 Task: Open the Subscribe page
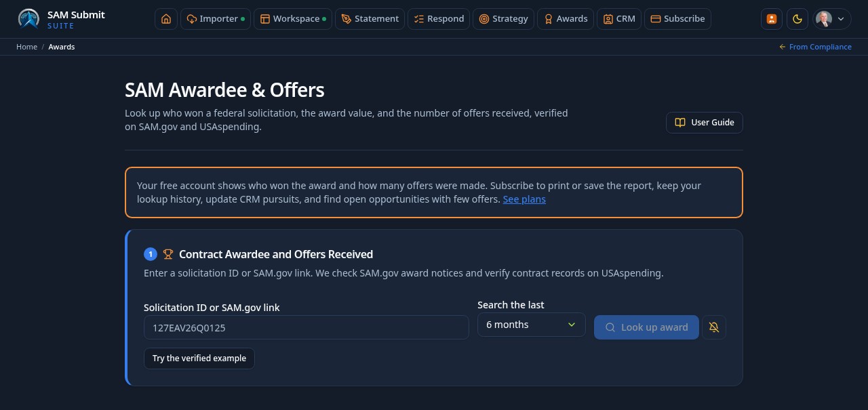(677, 19)
